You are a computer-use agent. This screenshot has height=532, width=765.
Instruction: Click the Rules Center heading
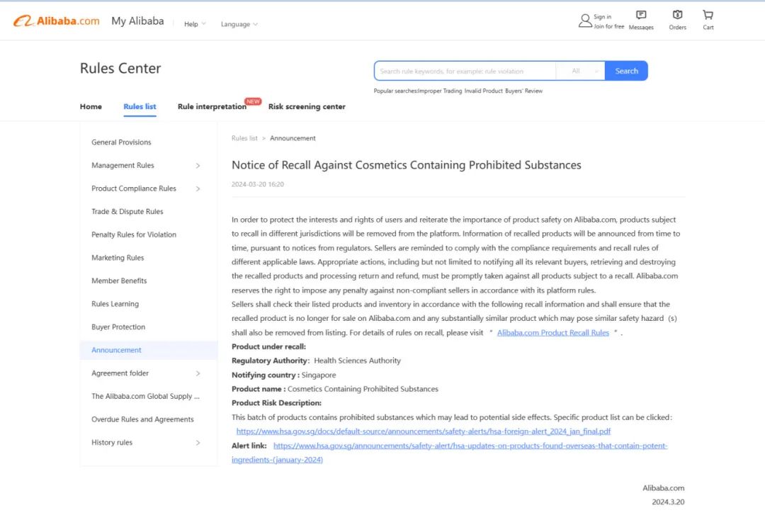(120, 68)
